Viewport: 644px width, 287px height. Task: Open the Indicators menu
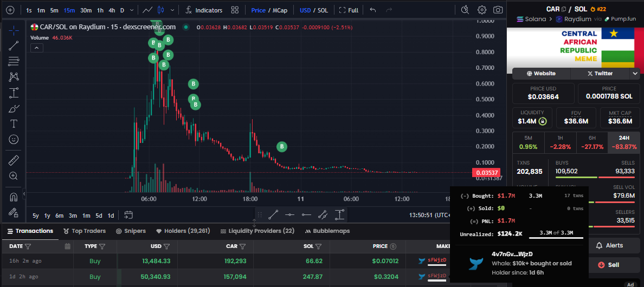point(204,10)
